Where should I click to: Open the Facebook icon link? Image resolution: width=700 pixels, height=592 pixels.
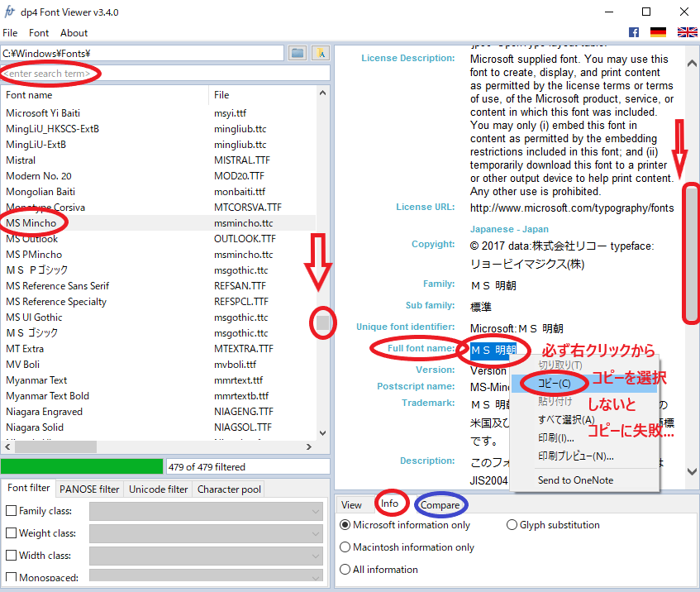634,32
